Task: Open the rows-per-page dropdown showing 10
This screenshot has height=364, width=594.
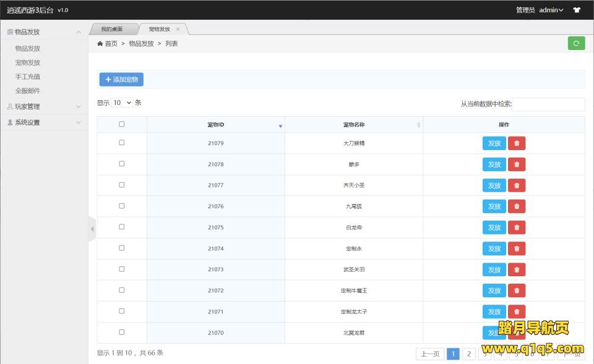Action: [x=123, y=103]
